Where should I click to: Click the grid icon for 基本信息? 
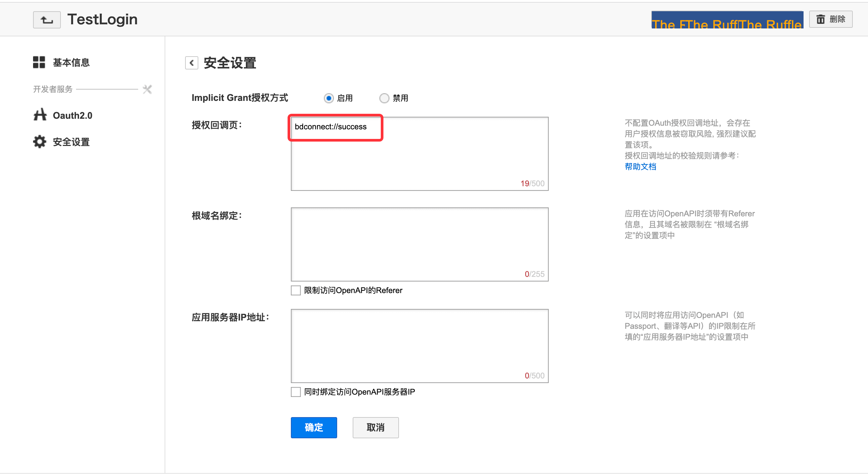tap(39, 63)
